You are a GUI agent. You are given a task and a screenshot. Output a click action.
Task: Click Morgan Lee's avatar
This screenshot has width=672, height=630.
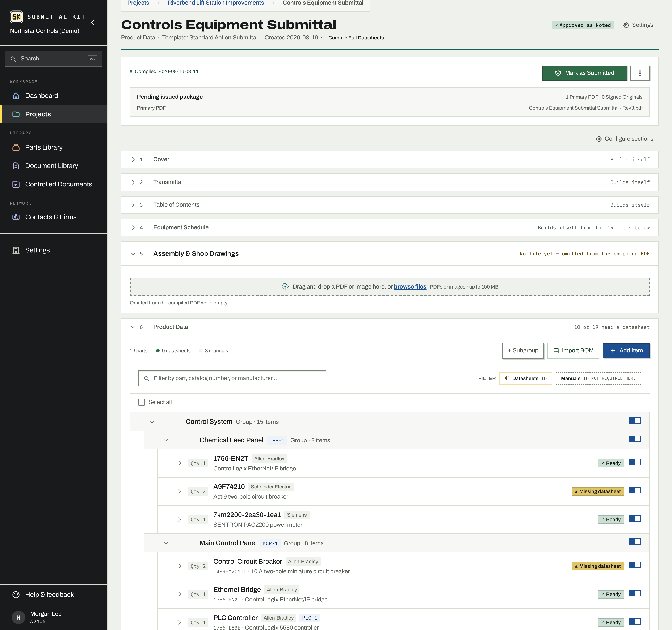[x=18, y=617]
